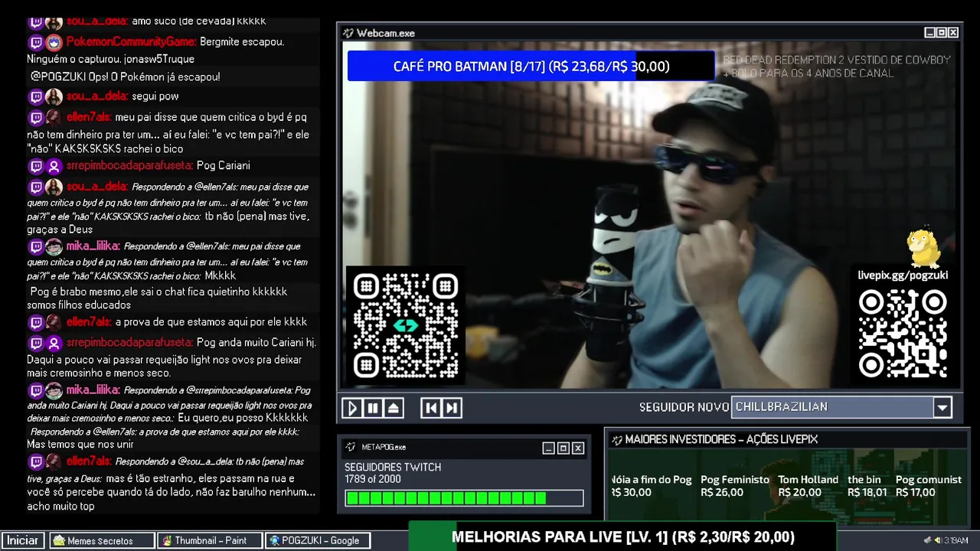Click the MELHORIAS PARA LIVE goal bar
The image size is (980, 551).
click(622, 537)
